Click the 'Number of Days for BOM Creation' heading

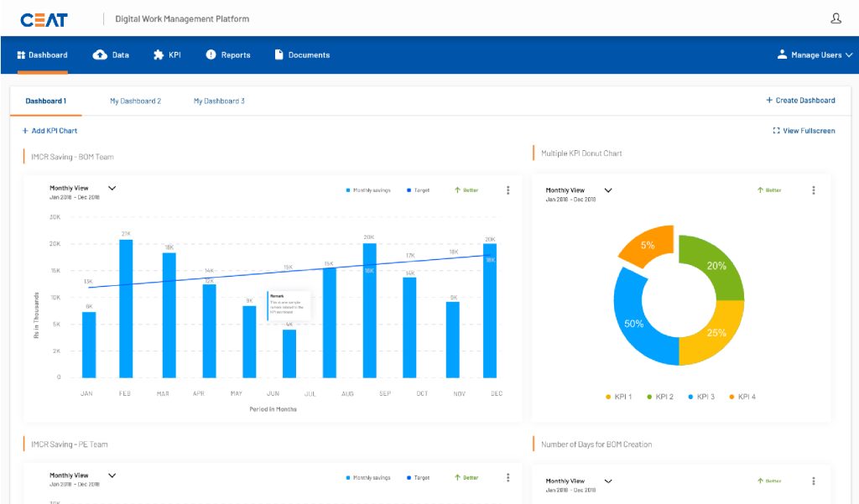tap(596, 444)
